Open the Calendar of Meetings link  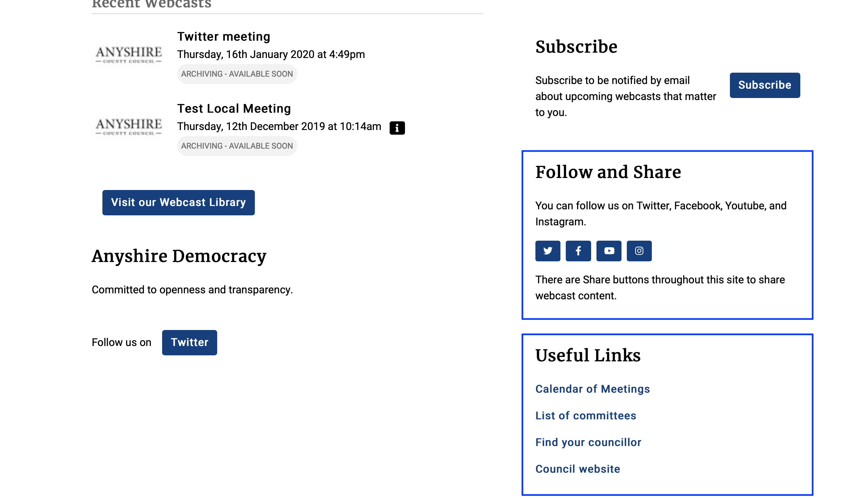(x=592, y=388)
